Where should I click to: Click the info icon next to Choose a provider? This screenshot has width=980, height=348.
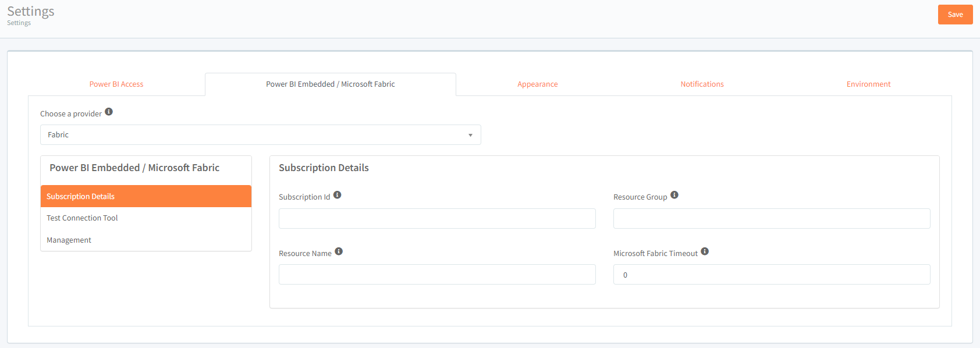click(x=109, y=112)
